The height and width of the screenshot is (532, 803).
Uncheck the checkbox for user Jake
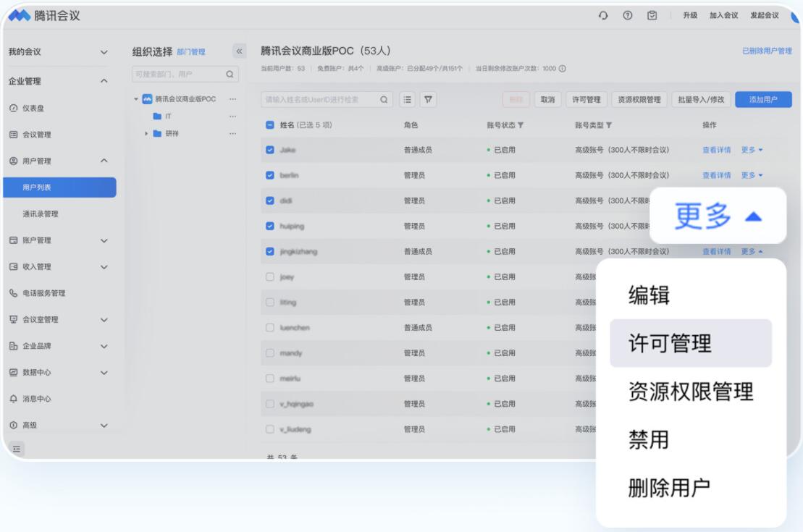pyautogui.click(x=270, y=150)
